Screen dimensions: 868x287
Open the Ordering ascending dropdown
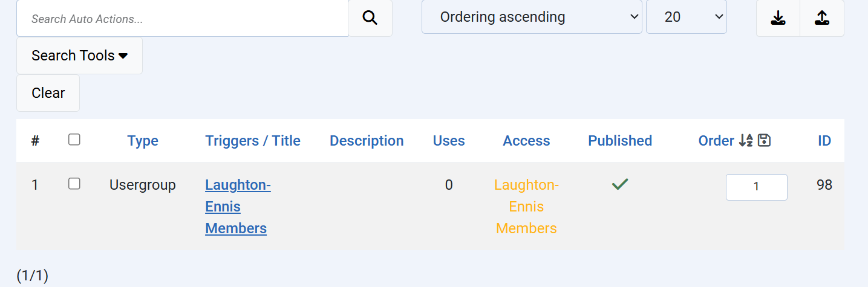pos(532,17)
